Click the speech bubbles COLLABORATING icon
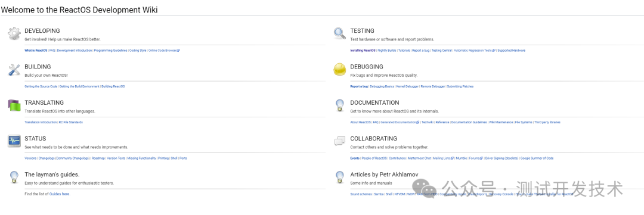Viewport: 644px width, 215px height. [x=340, y=141]
